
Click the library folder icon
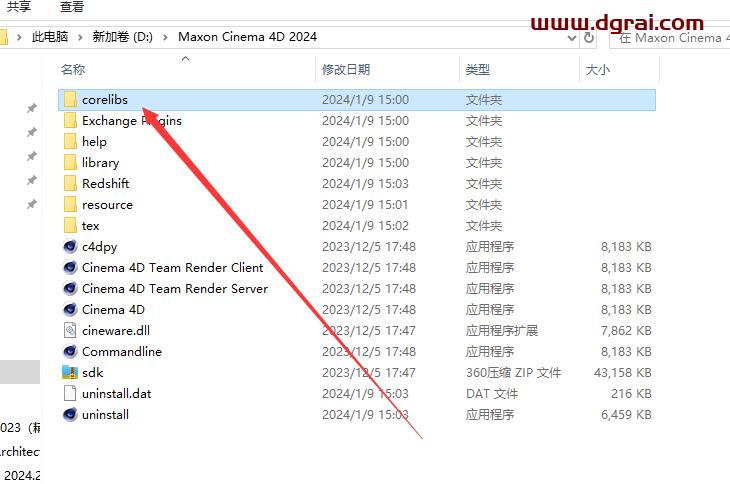click(x=70, y=162)
